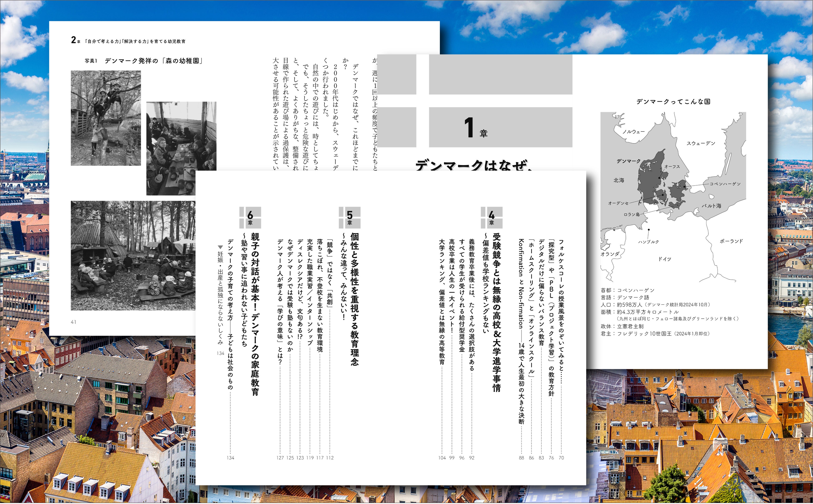Screen dimensions: 813x504
Task: Click the chapter 4 badge icon
Action: (x=491, y=217)
